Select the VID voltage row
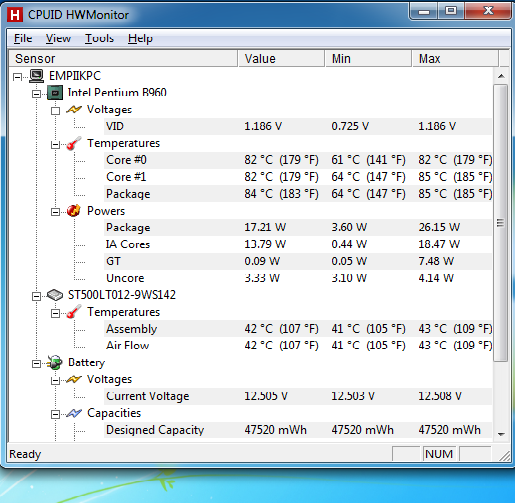Screen dimensions: 515x503 click(x=298, y=126)
